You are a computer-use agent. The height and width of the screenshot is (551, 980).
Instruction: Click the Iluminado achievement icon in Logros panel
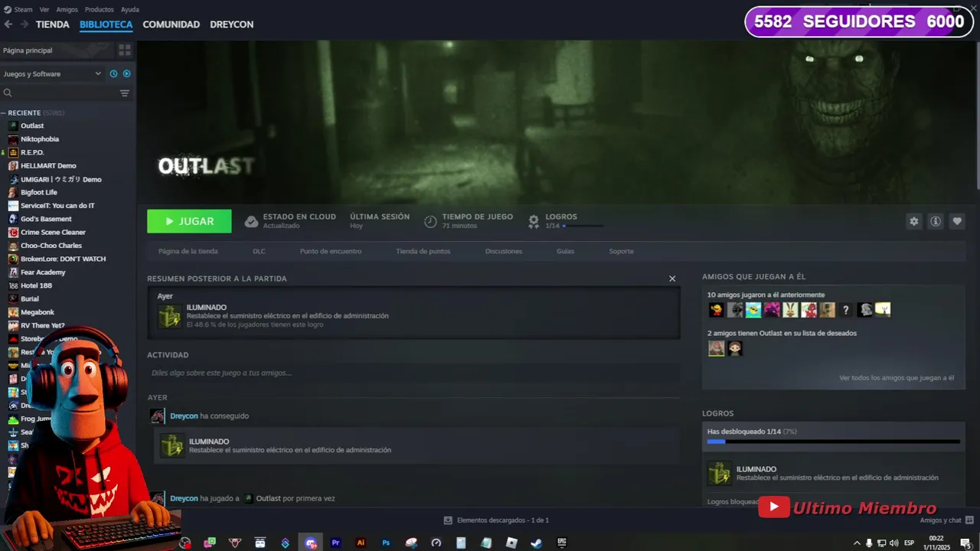click(719, 473)
